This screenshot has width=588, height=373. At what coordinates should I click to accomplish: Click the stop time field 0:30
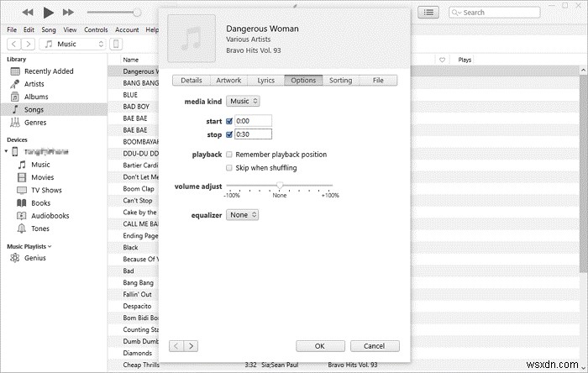[253, 134]
